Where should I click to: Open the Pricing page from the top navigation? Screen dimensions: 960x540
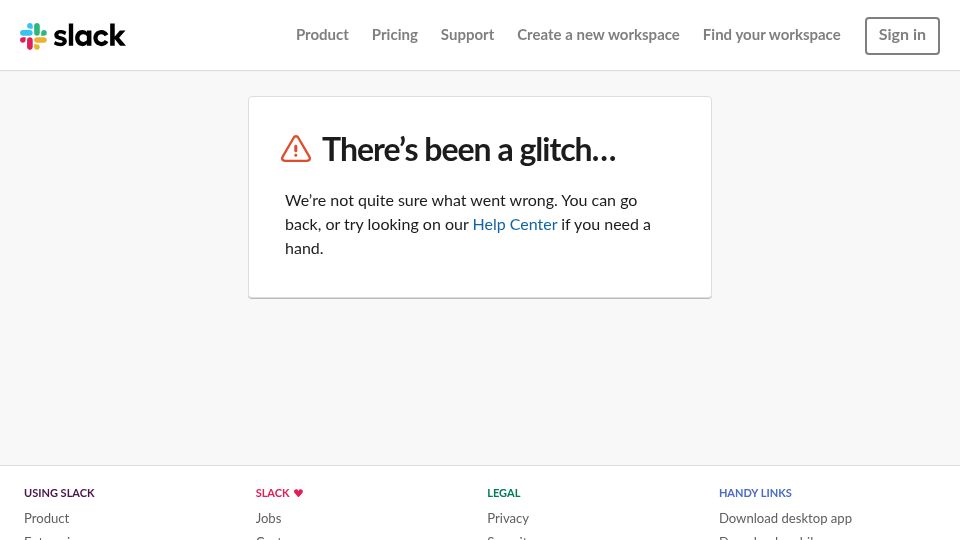(x=395, y=35)
